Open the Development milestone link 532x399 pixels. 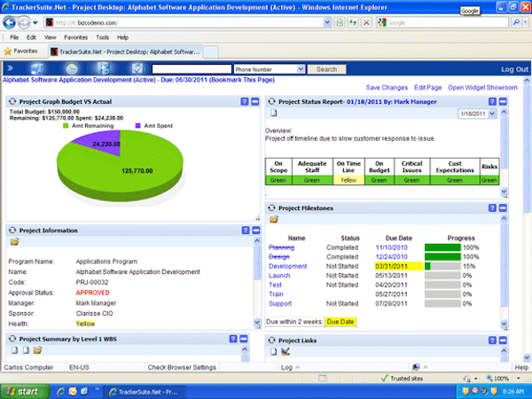(287, 266)
